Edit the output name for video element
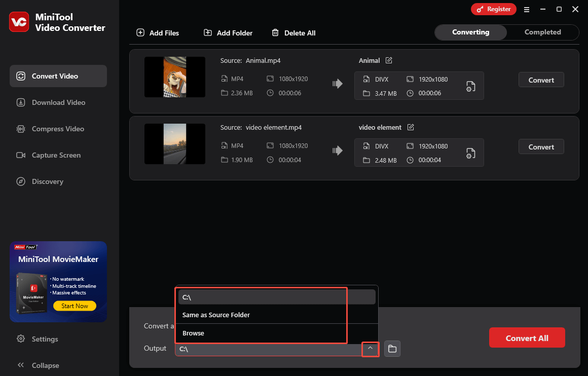 pyautogui.click(x=411, y=127)
